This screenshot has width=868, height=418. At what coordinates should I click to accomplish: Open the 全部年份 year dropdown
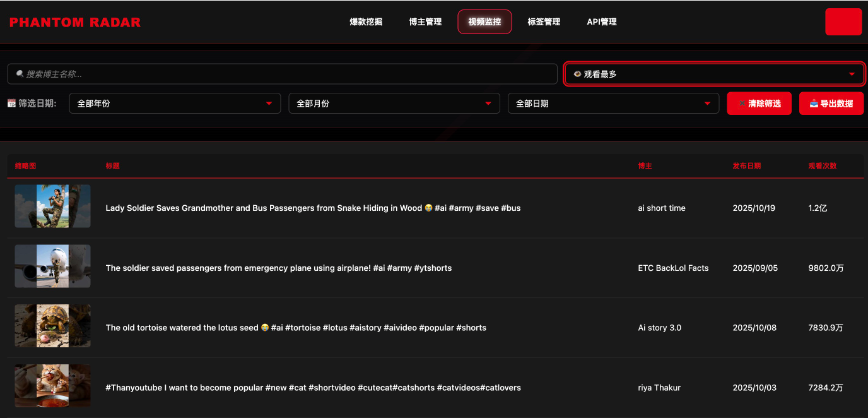pyautogui.click(x=175, y=104)
